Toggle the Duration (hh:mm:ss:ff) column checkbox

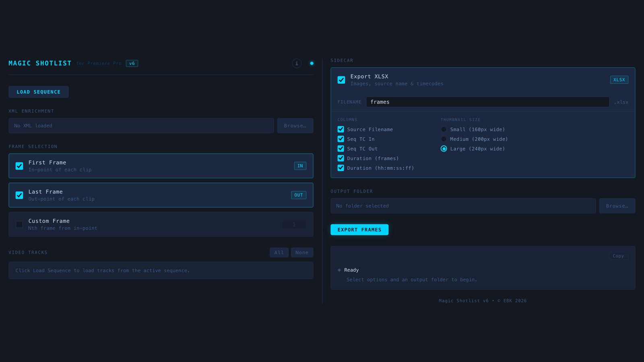(341, 168)
